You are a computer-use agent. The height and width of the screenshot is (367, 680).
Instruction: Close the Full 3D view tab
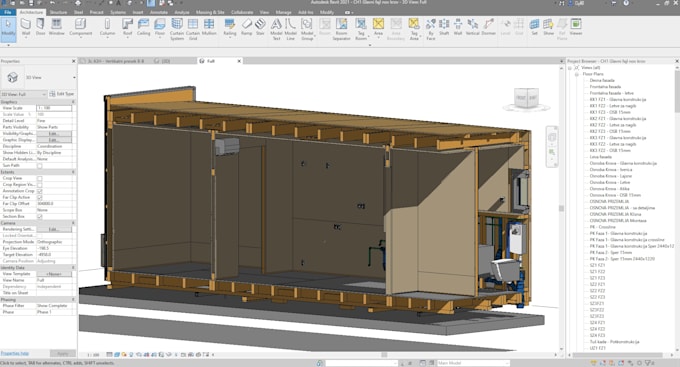coord(239,61)
